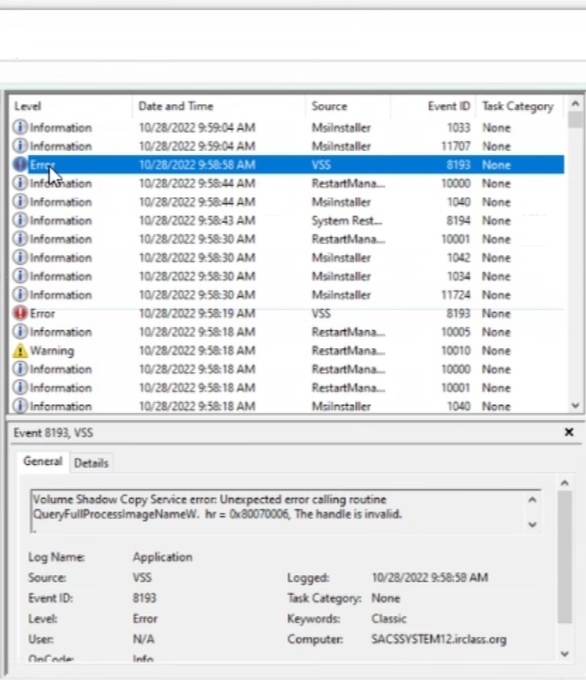Sort by the Level column header
The image size is (586, 680).
tap(71, 106)
